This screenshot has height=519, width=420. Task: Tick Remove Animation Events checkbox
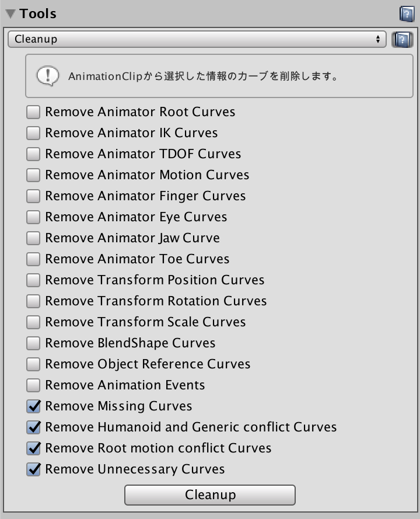(x=34, y=385)
